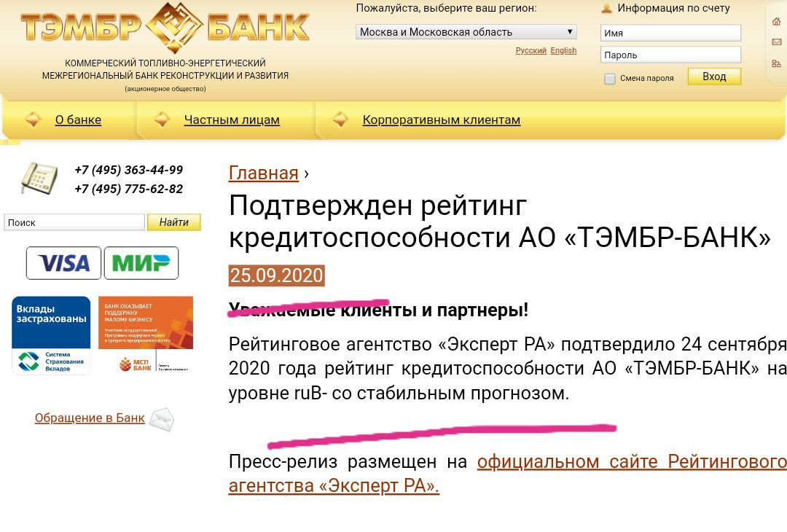This screenshot has width=787, height=532.
Task: Open the О банке menu
Action: pos(78,120)
